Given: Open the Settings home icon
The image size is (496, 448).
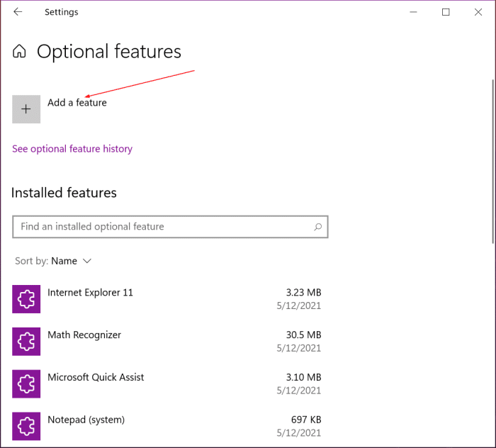Looking at the screenshot, I should (19, 51).
